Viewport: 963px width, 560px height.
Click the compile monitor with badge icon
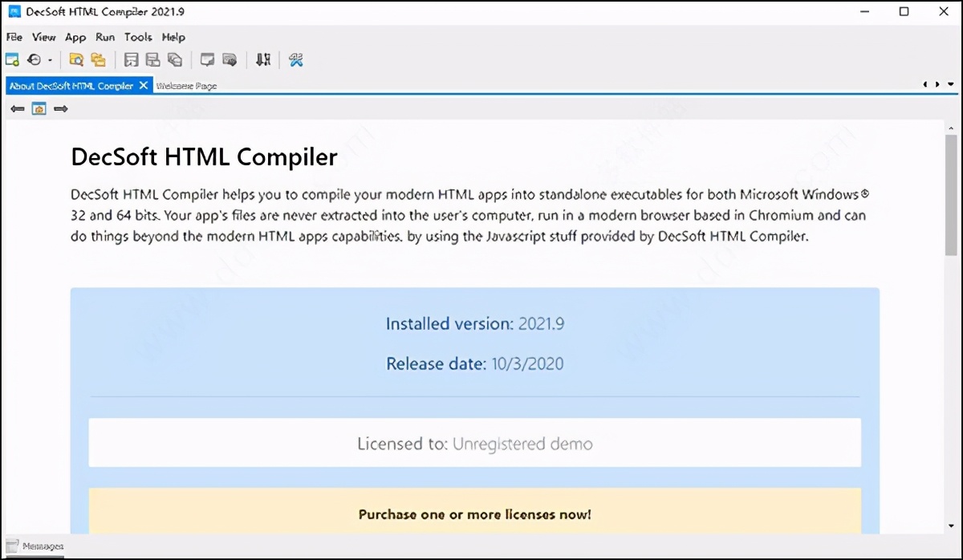pyautogui.click(x=230, y=59)
